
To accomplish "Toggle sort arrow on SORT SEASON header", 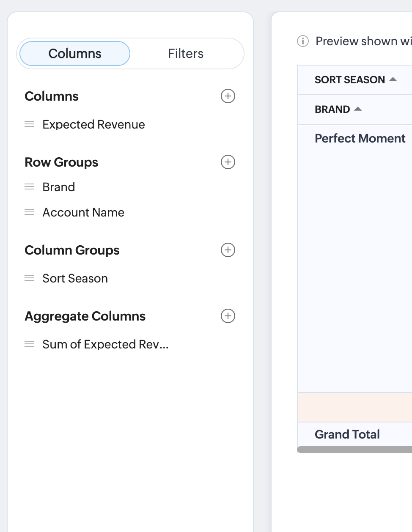I will click(x=393, y=80).
